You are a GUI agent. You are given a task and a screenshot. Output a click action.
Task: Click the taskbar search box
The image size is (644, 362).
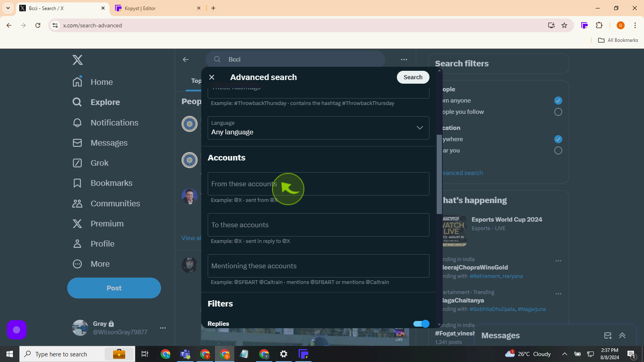pos(77,354)
